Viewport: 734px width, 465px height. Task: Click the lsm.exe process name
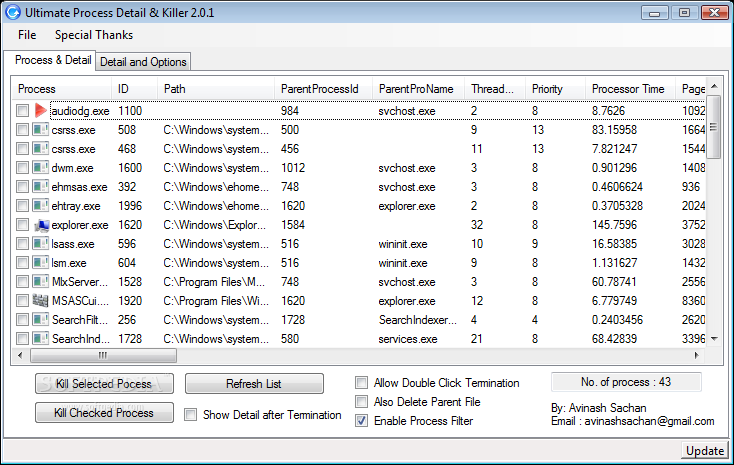coord(69,263)
